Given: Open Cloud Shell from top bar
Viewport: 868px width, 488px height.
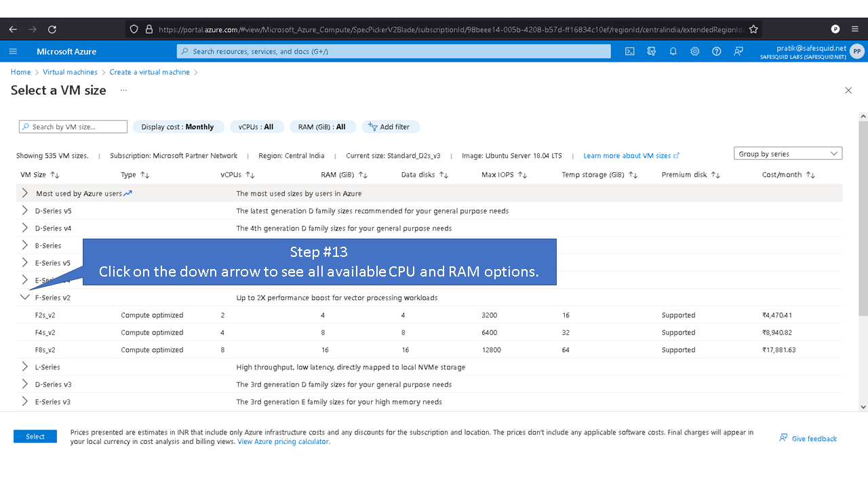Looking at the screenshot, I should (630, 52).
